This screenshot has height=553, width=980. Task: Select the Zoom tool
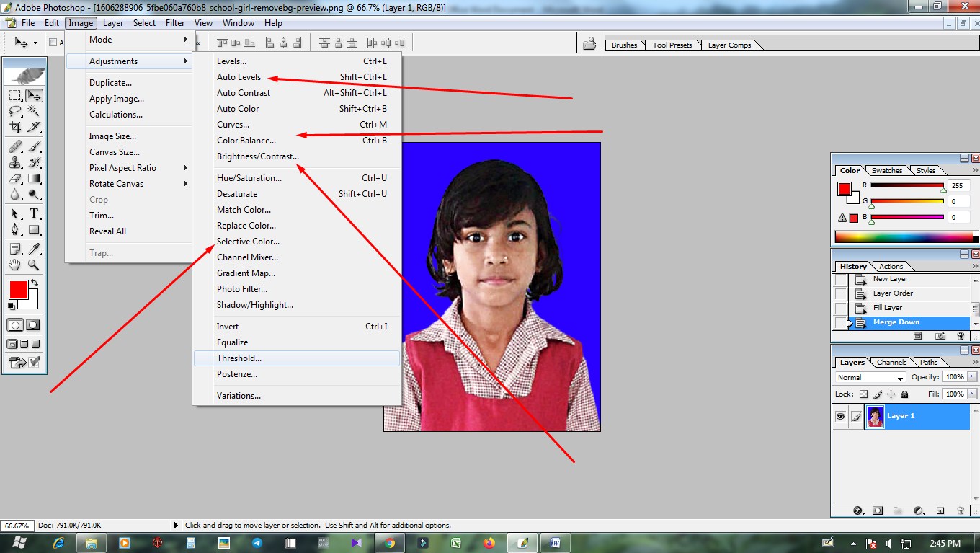[x=34, y=265]
